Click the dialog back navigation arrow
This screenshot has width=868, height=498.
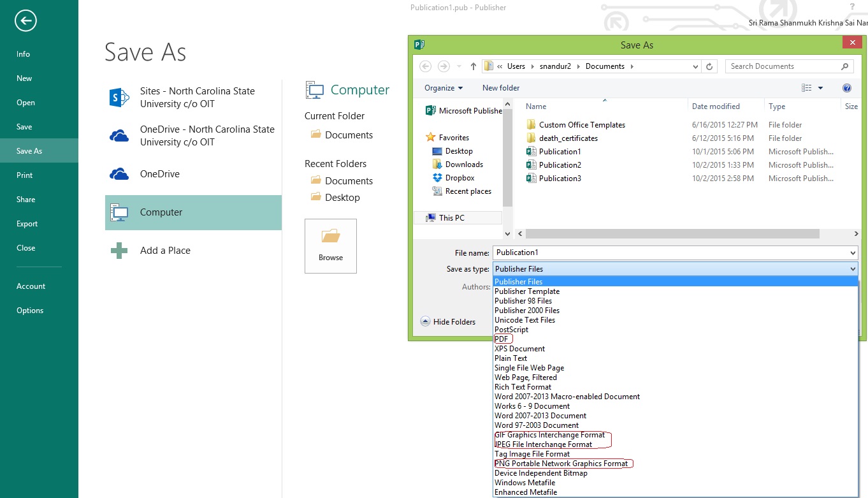426,66
